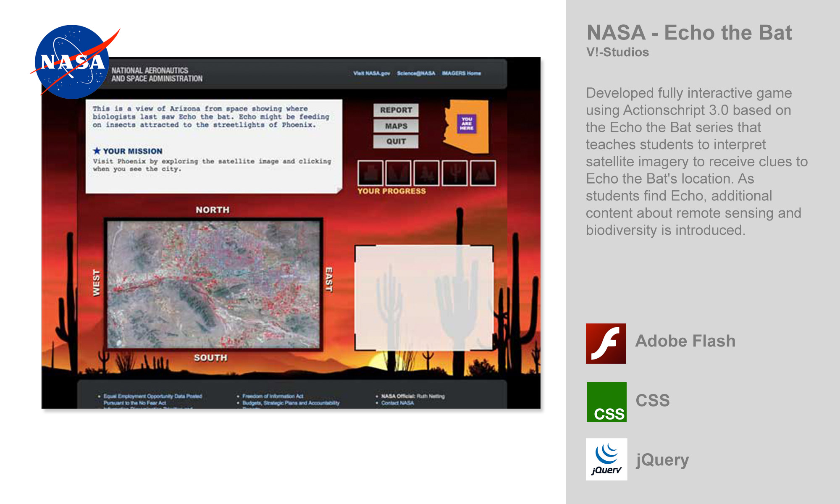Click the faded cactus clue panel
The width and height of the screenshot is (840, 504).
424,298
